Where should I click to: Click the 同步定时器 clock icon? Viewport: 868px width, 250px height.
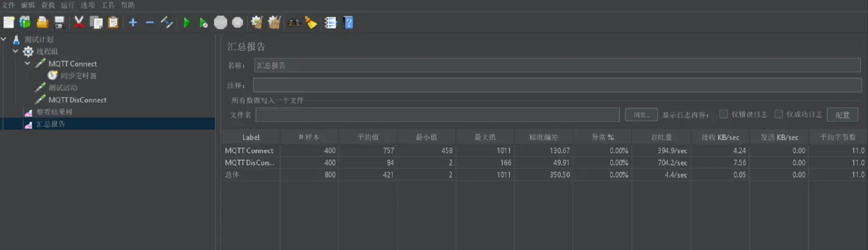click(53, 75)
